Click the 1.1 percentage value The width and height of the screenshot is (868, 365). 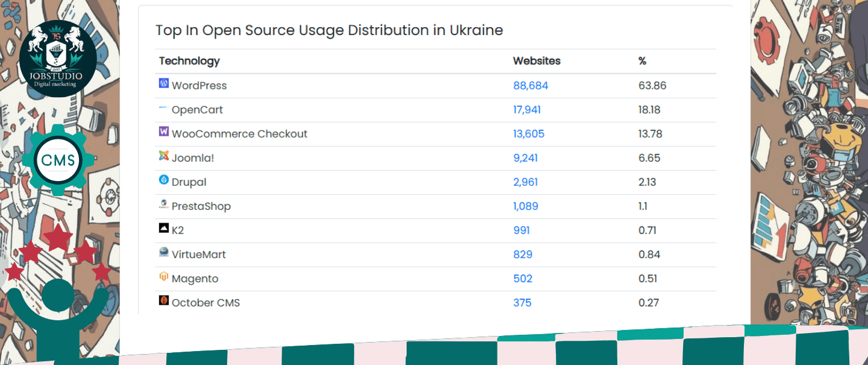[643, 206]
